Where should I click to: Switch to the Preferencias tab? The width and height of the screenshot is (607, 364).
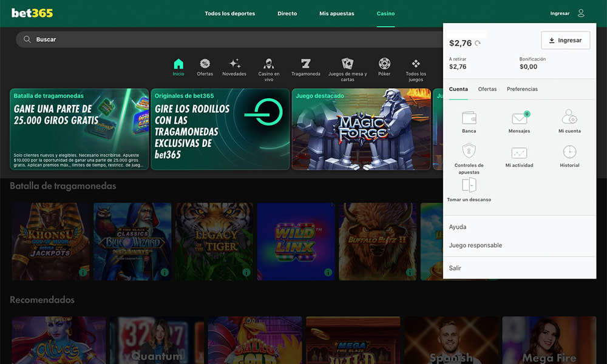pyautogui.click(x=522, y=89)
